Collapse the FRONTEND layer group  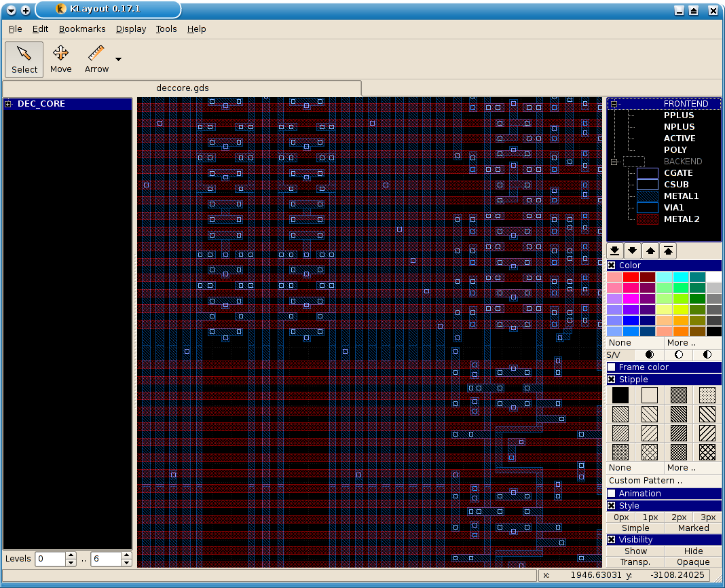(x=614, y=104)
